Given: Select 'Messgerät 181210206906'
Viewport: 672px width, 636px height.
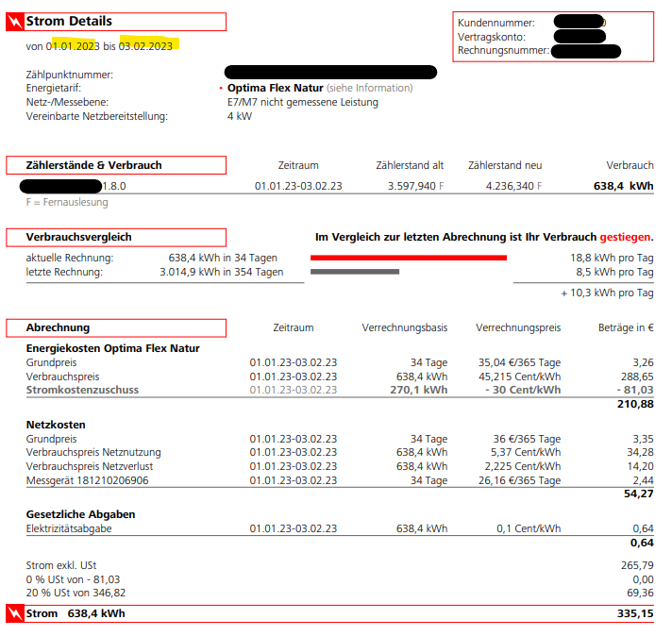Looking at the screenshot, I should [88, 480].
